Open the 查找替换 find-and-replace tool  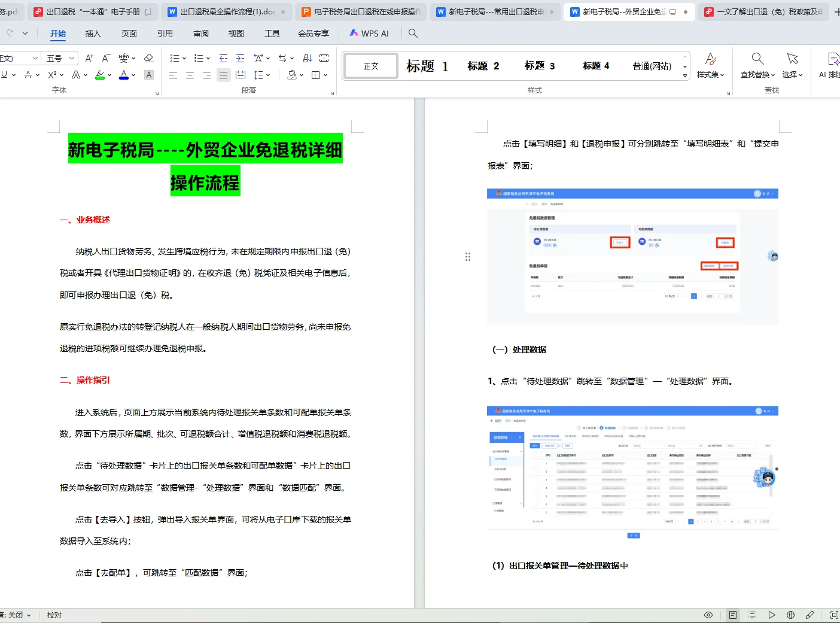tap(757, 65)
